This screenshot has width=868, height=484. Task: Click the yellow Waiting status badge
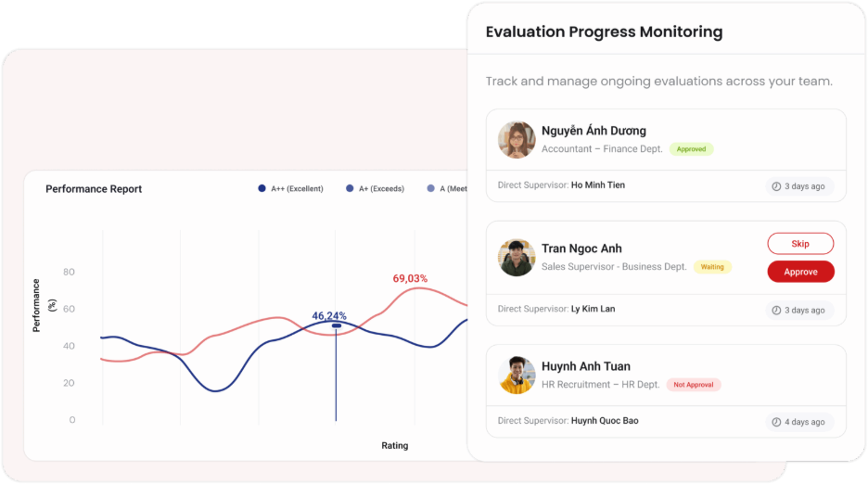tap(712, 267)
